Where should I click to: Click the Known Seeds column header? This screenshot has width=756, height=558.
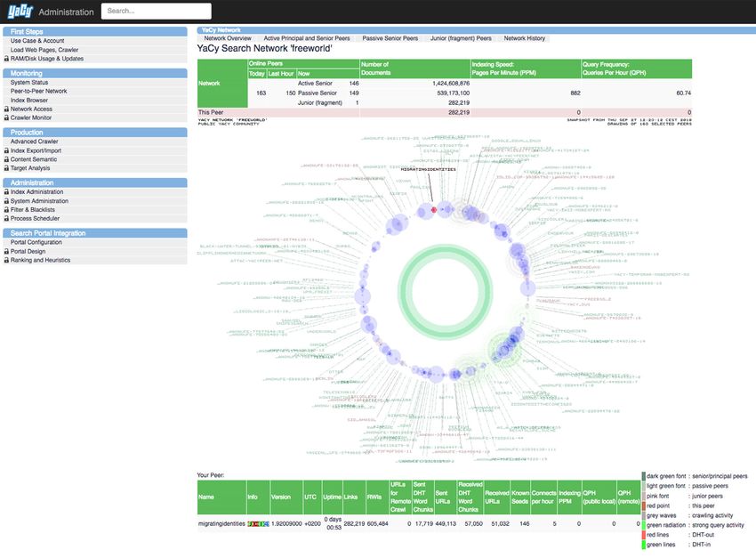tap(520, 497)
